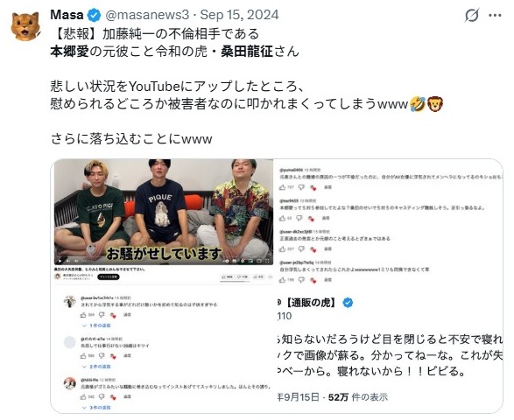The height and width of the screenshot is (420, 514).
Task: Click the 52万 件の表示 view count
Action: (358, 397)
